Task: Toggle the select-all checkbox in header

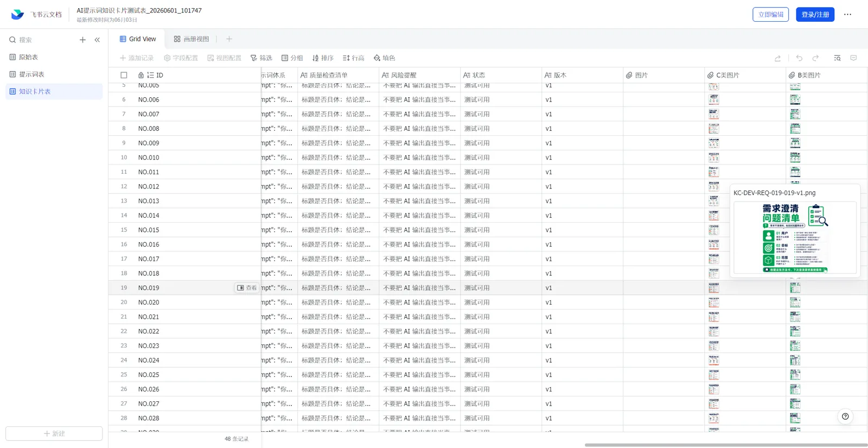Action: [124, 75]
